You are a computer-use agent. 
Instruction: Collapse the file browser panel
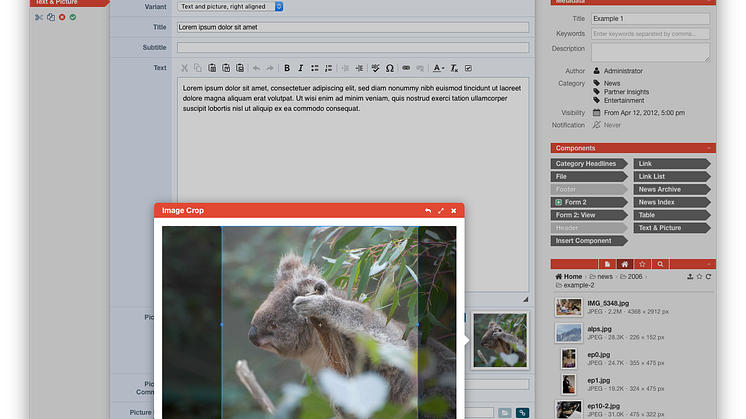(x=708, y=264)
